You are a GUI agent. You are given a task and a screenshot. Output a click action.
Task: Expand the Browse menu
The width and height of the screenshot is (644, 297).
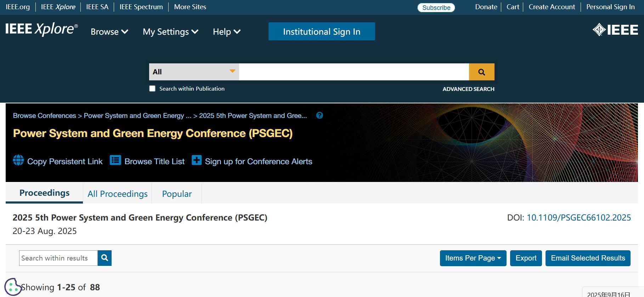109,32
